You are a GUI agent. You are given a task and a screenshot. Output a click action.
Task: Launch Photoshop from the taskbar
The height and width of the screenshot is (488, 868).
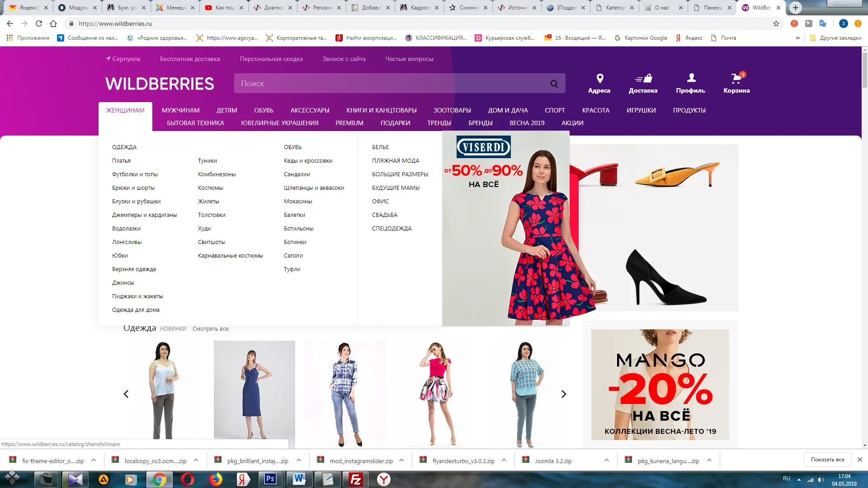270,479
